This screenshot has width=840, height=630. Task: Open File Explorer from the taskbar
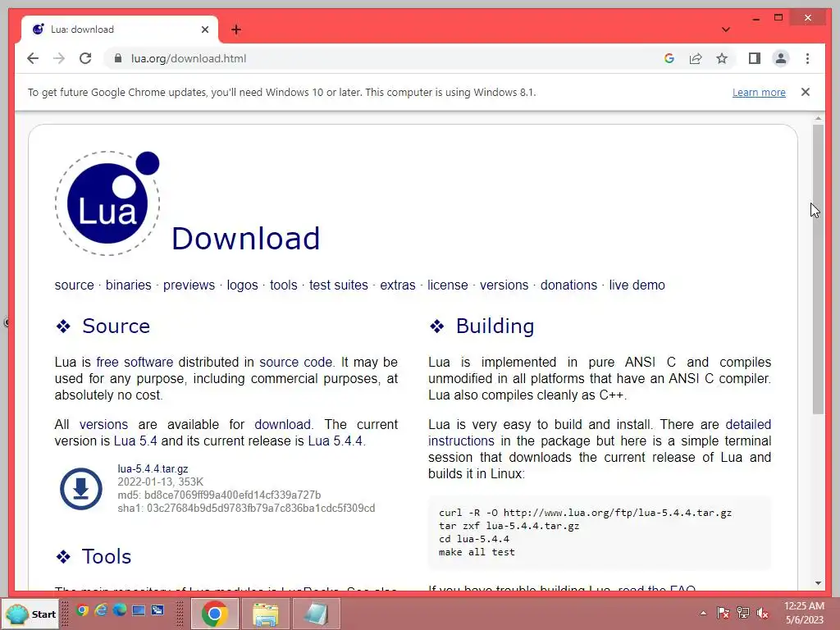pos(266,614)
